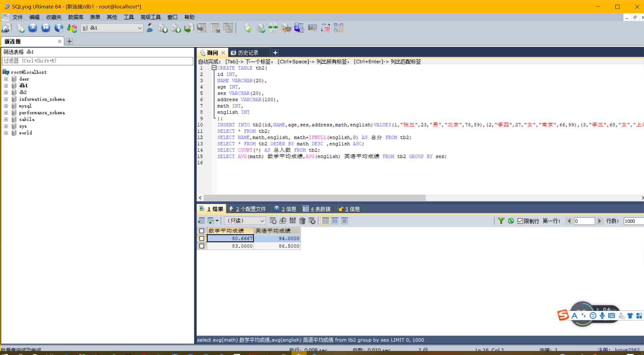This screenshot has width=644, height=355.
Task: Open the db1 database dropdown
Action: (x=113, y=28)
